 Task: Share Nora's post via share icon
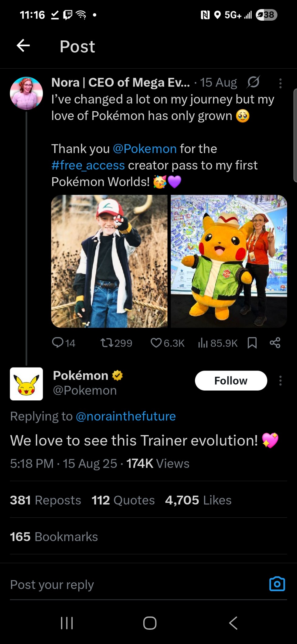pyautogui.click(x=275, y=343)
